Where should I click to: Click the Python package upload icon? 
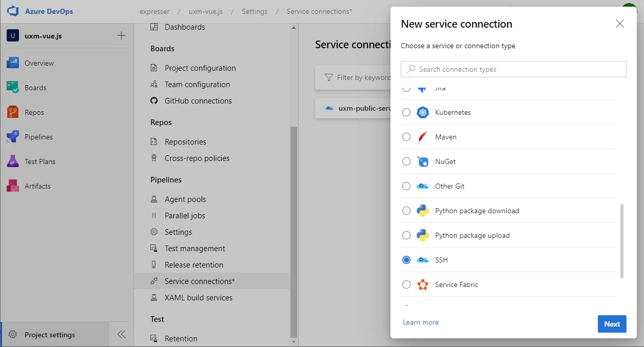[423, 235]
